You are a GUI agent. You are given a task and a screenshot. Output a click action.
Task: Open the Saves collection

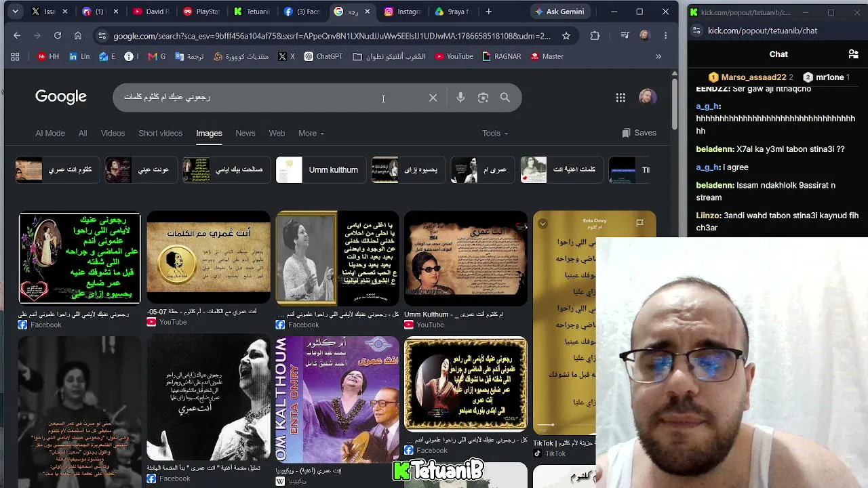[x=639, y=134]
